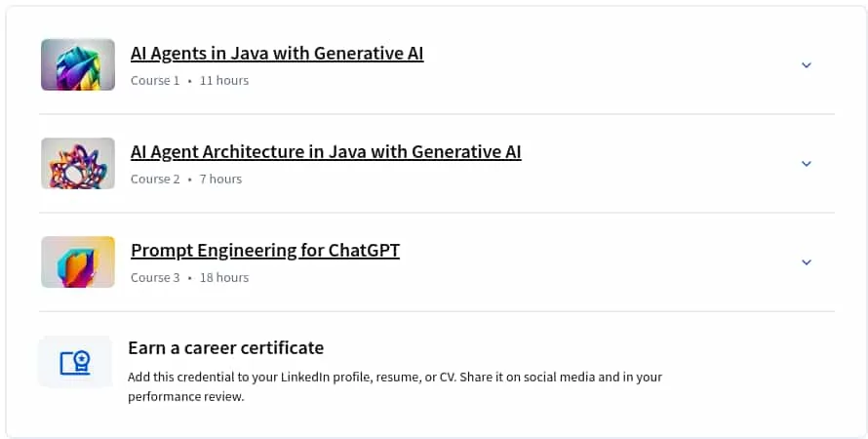Expand the Prompt Engineering for ChatGPT chevron
This screenshot has width=868, height=439.
tap(806, 261)
